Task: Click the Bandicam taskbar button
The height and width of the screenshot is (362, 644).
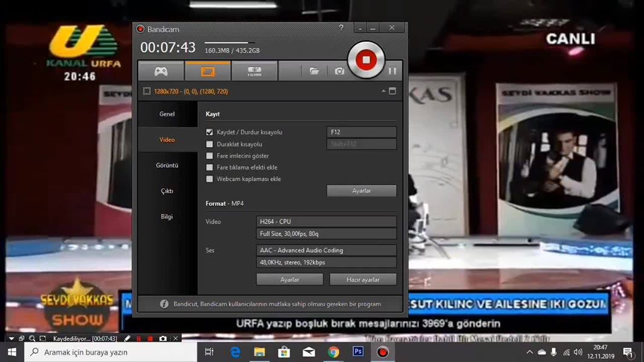Action: (x=383, y=352)
